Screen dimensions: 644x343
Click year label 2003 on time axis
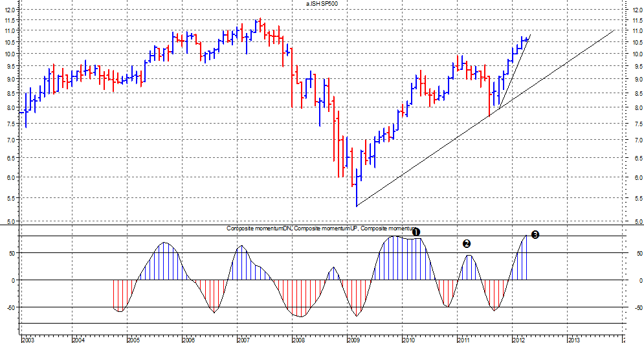click(28, 340)
